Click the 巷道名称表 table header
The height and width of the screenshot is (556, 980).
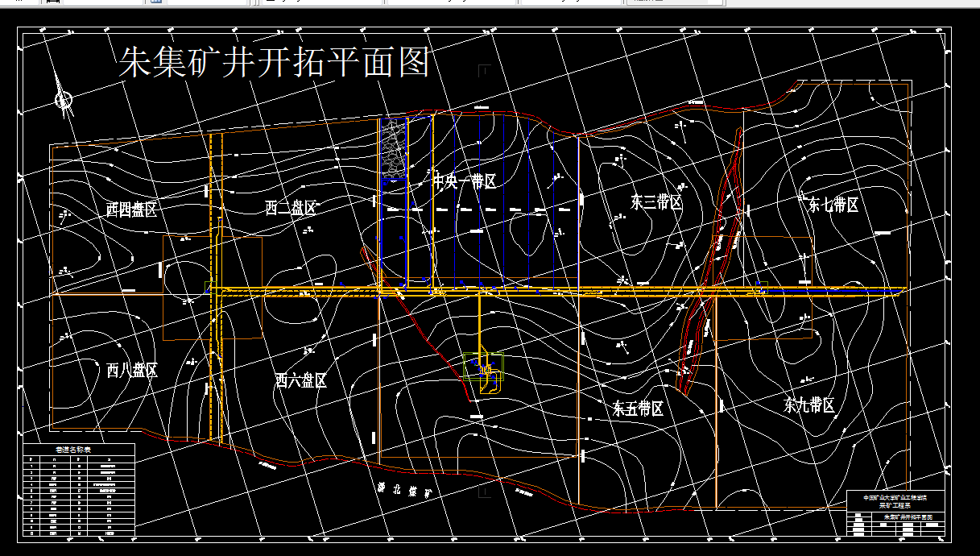pyautogui.click(x=72, y=447)
